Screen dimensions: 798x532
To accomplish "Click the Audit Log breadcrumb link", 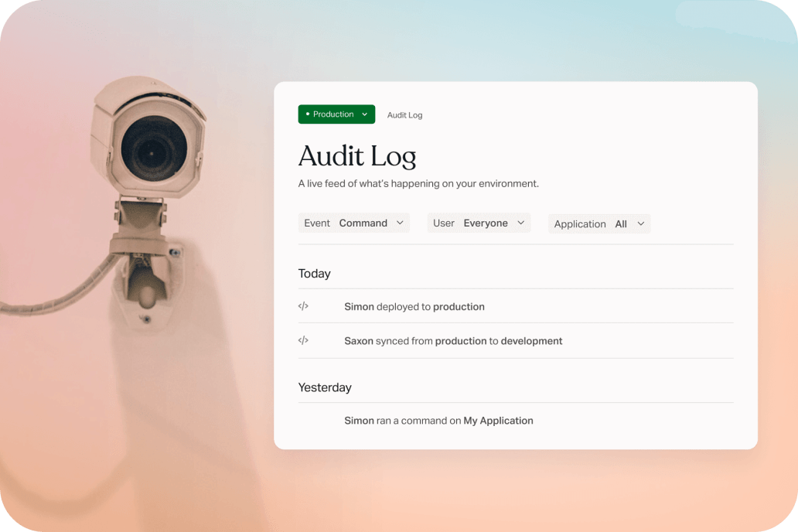I will (404, 115).
